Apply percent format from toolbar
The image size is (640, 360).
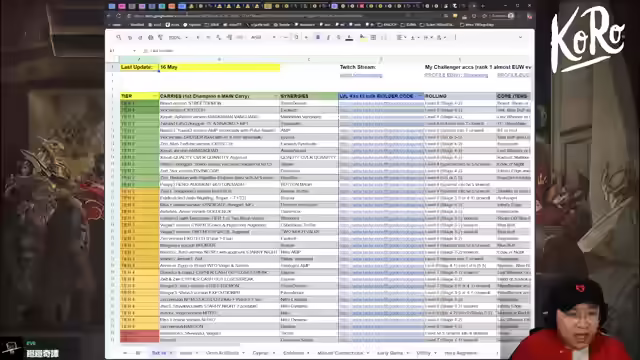(x=208, y=38)
